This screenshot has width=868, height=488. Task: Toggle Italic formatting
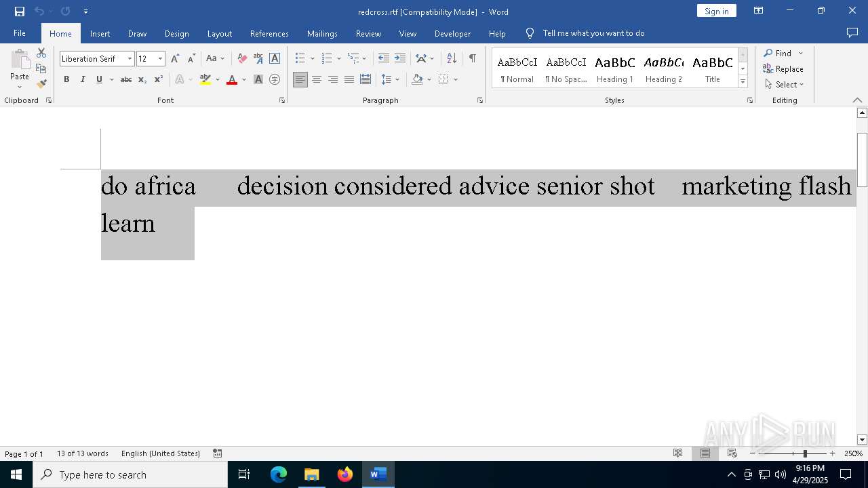point(83,80)
